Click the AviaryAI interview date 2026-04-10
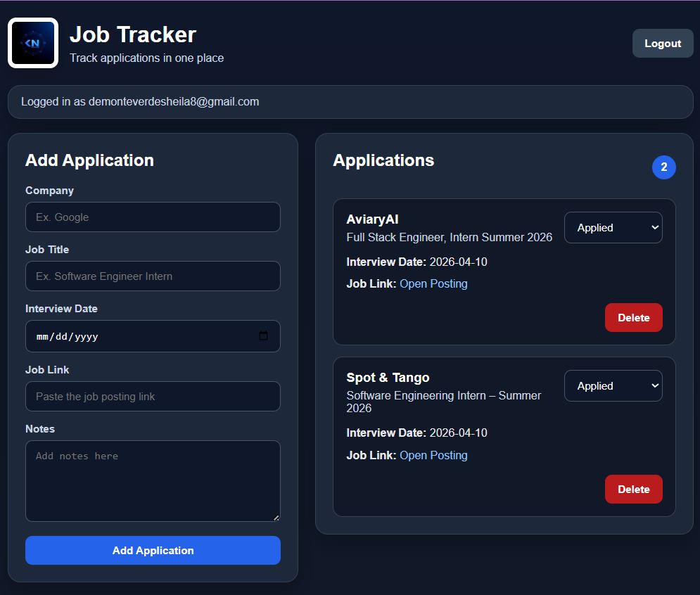The width and height of the screenshot is (700, 595). (x=458, y=262)
